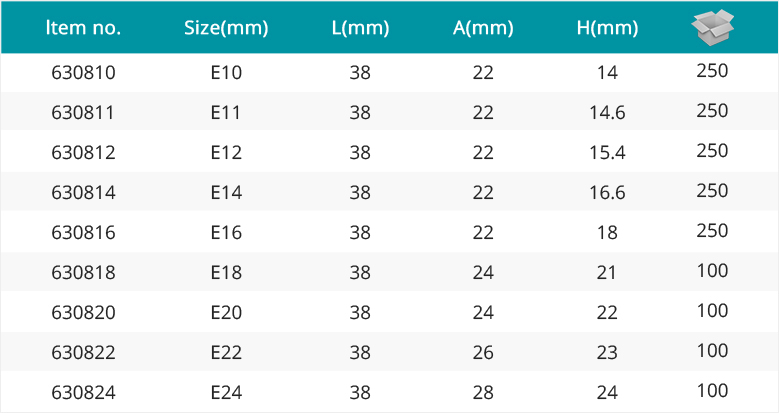779x413 pixels.
Task: Select item number 630811
Action: click(x=82, y=112)
